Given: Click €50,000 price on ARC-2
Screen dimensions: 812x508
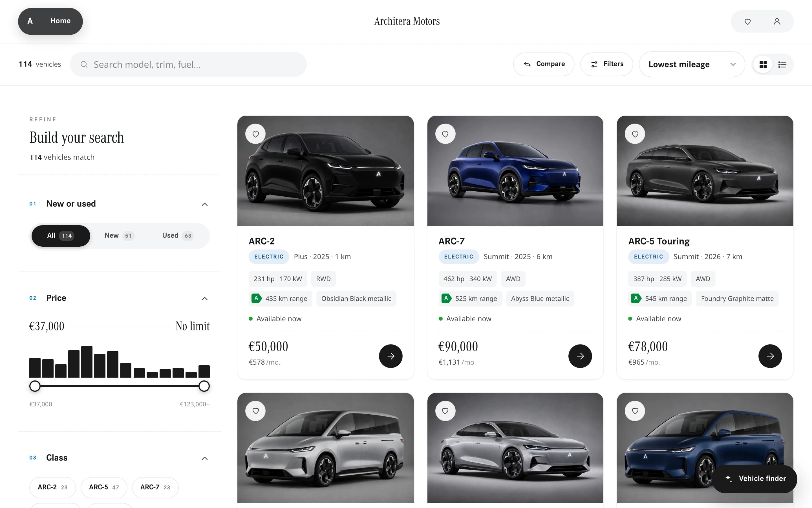Looking at the screenshot, I should tap(268, 346).
